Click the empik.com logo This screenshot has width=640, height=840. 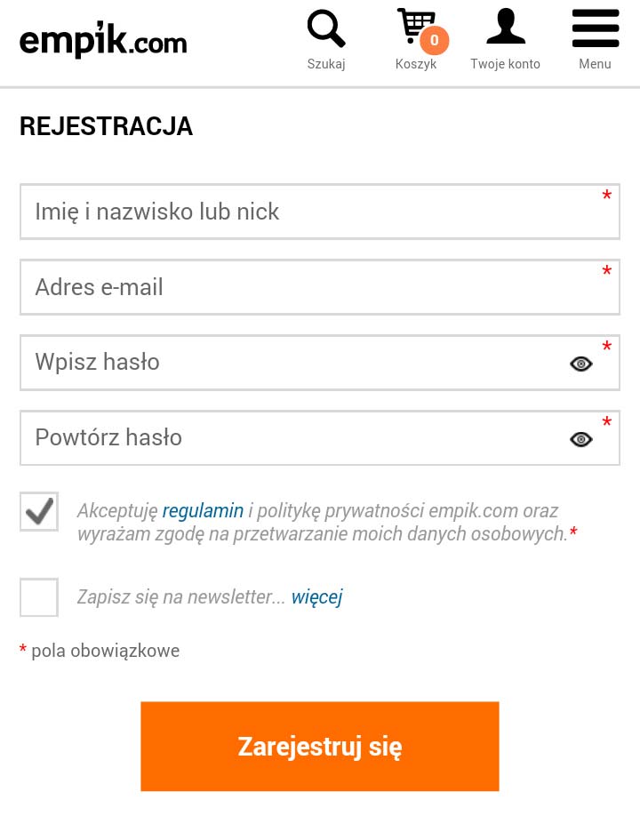tap(103, 40)
